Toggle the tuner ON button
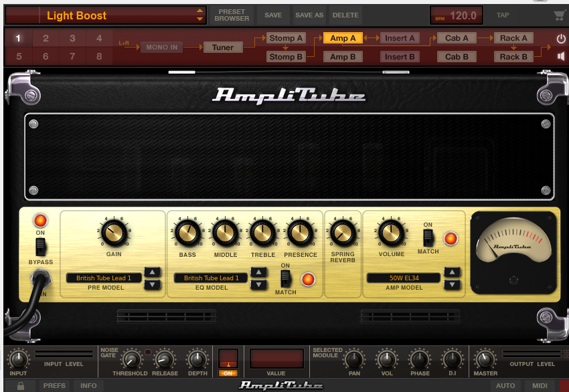 pyautogui.click(x=228, y=373)
